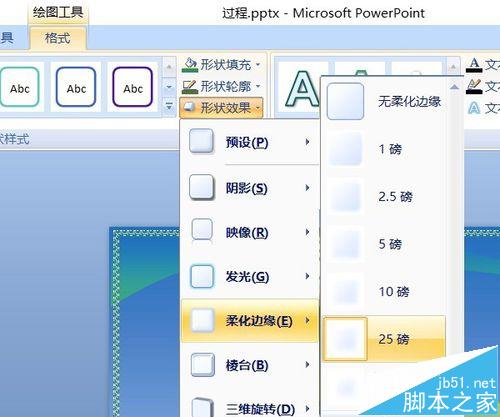Click the 1 磅 preview thumbnail
The width and height of the screenshot is (500, 417).
pos(345,149)
